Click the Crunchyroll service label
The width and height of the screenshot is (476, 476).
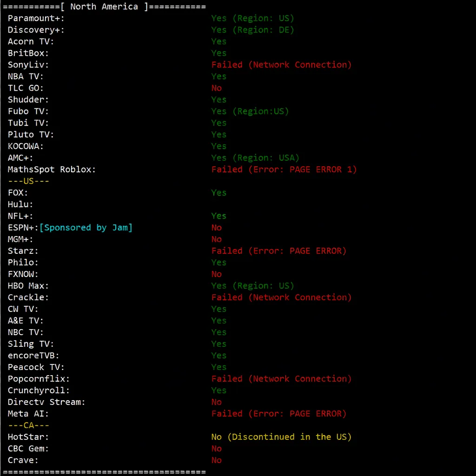(x=38, y=390)
